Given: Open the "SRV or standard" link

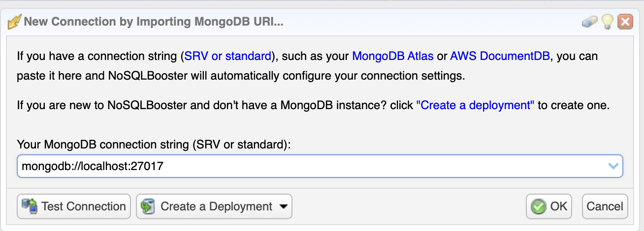Looking at the screenshot, I should coord(228,56).
